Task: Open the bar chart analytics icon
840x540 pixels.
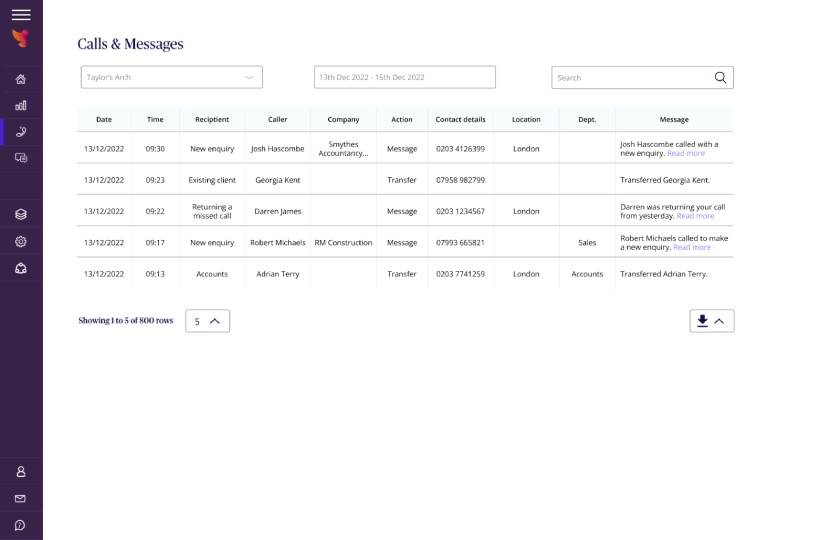Action: tap(20, 106)
